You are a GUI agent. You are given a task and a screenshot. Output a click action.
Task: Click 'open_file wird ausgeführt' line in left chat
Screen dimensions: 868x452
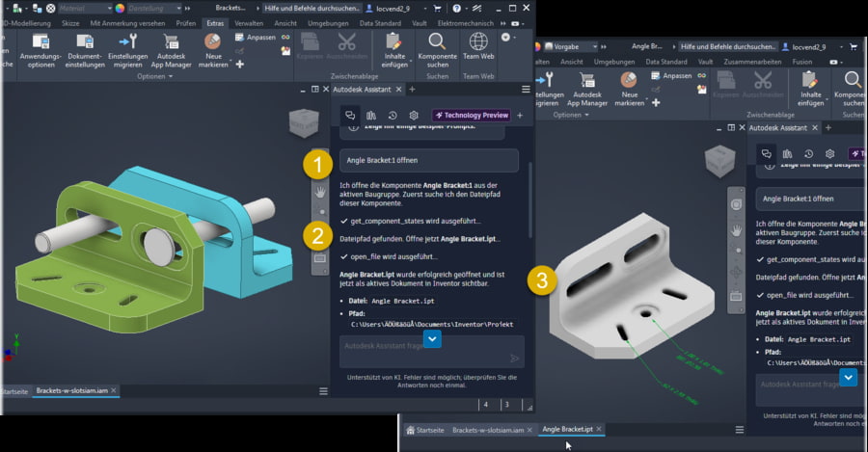click(389, 256)
